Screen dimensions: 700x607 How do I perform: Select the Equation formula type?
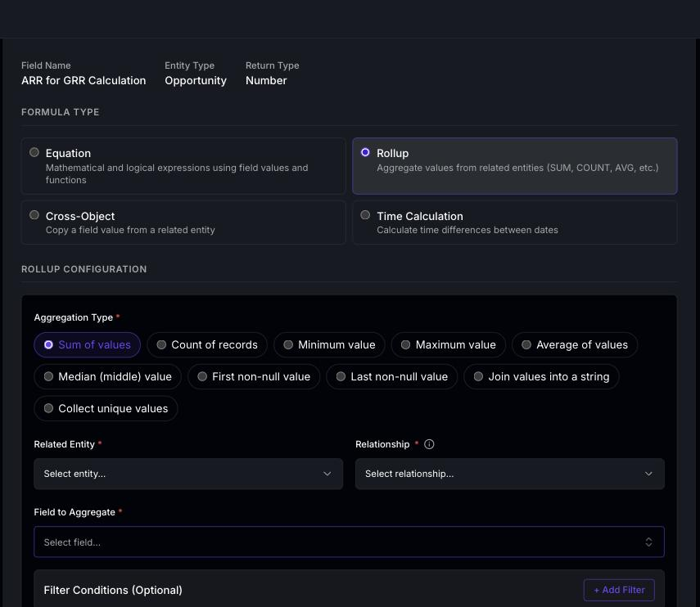tap(183, 165)
